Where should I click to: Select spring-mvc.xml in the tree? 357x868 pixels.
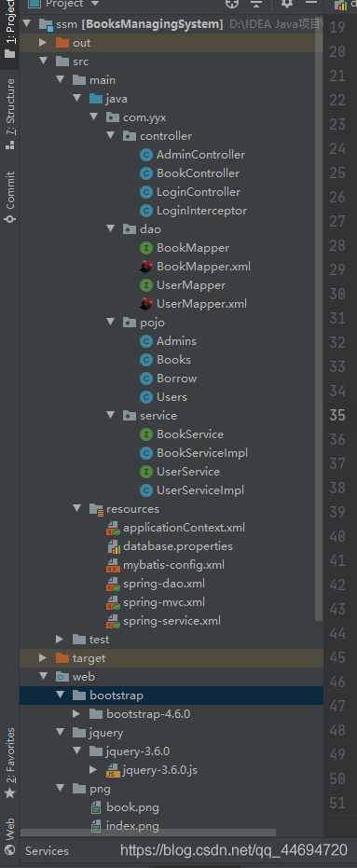pyautogui.click(x=164, y=602)
